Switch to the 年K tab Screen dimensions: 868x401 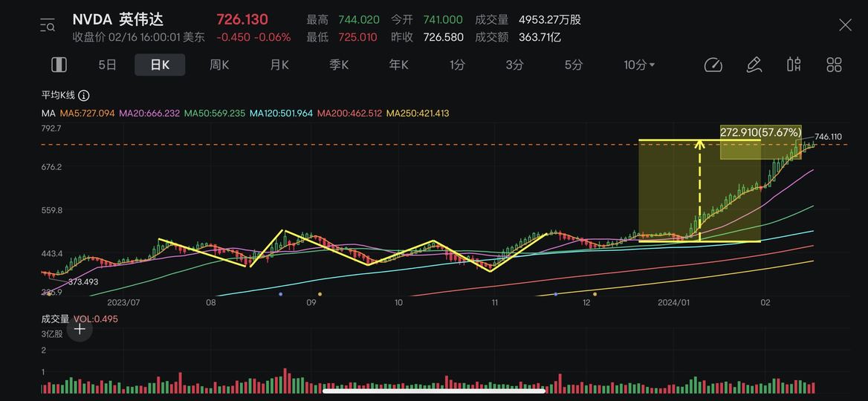tap(398, 65)
